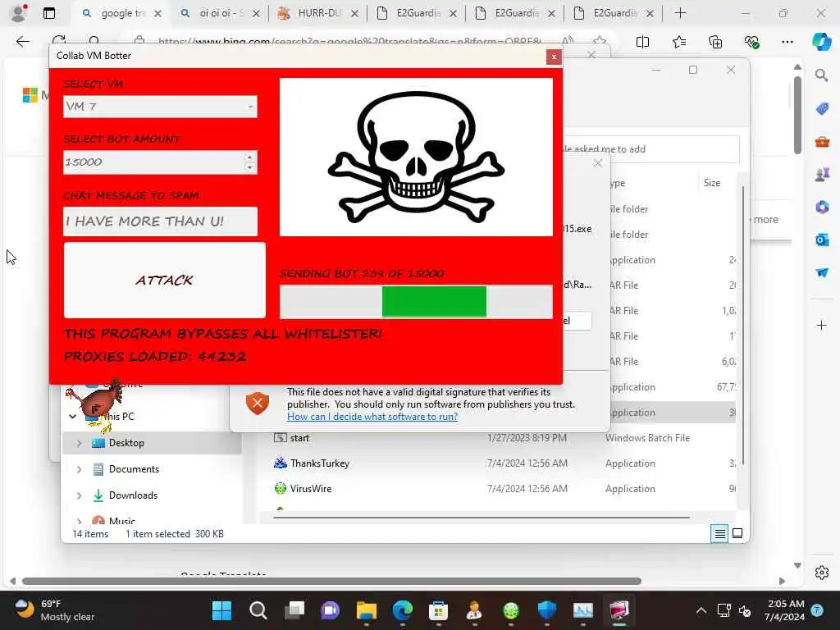Collapse the This PC tree node
The width and height of the screenshot is (840, 630).
pos(73,416)
